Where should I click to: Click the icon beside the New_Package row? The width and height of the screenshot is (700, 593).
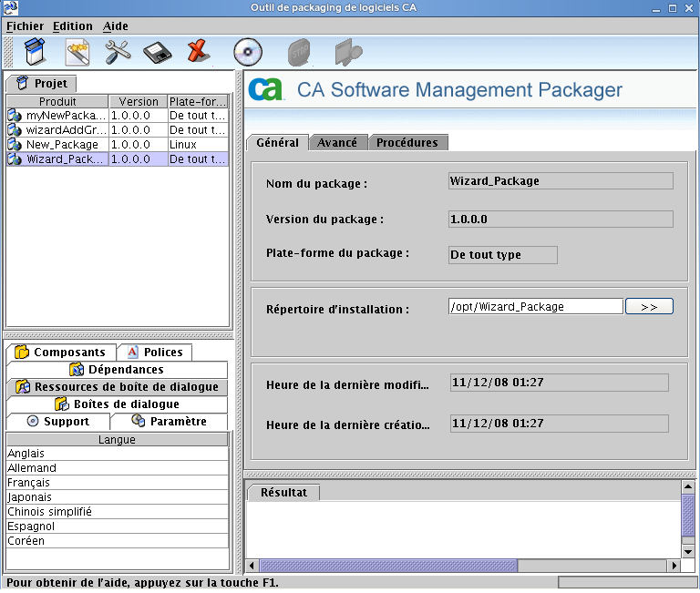coord(15,145)
